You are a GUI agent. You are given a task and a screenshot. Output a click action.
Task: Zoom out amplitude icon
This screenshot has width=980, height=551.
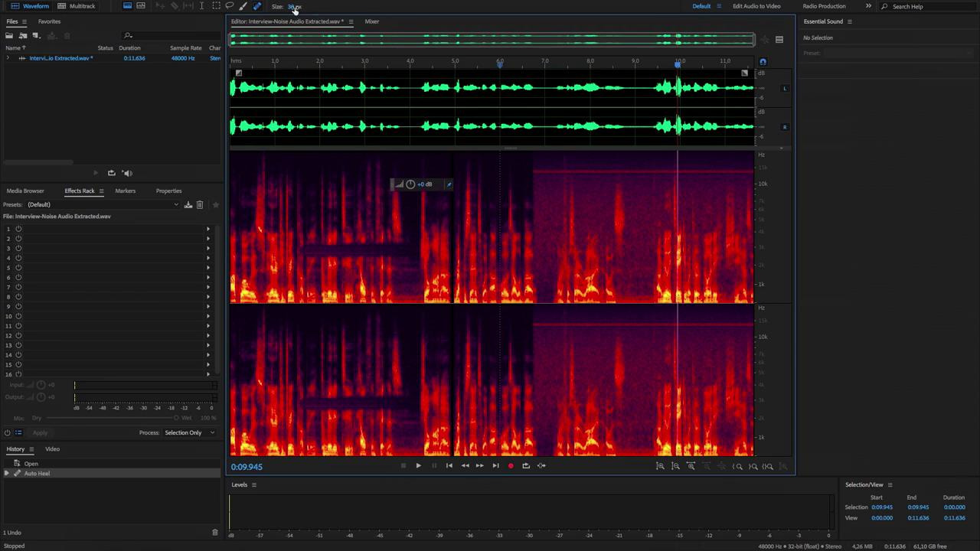pyautogui.click(x=675, y=466)
